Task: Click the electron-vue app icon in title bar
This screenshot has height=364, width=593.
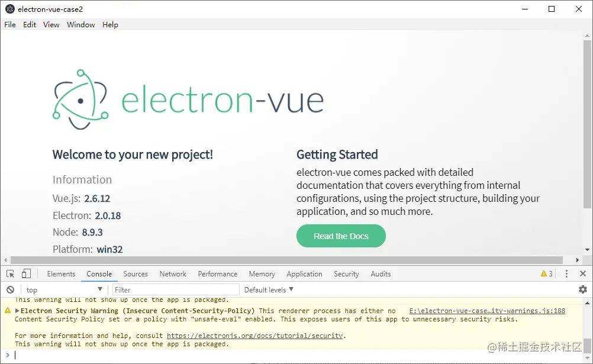Action: tap(10, 9)
